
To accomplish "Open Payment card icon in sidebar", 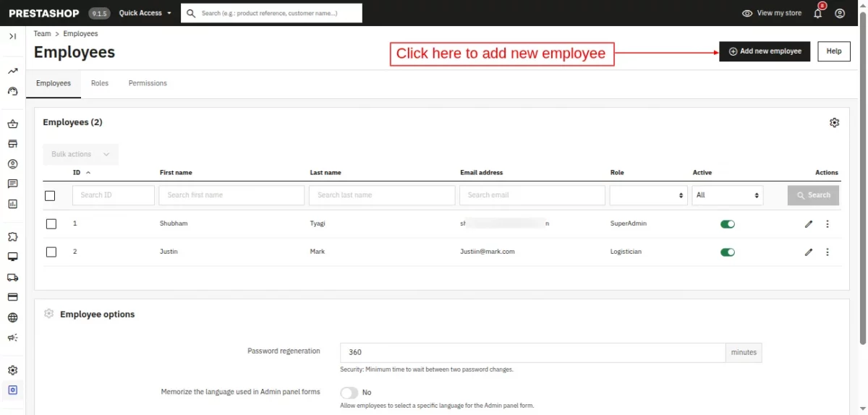I will [12, 297].
